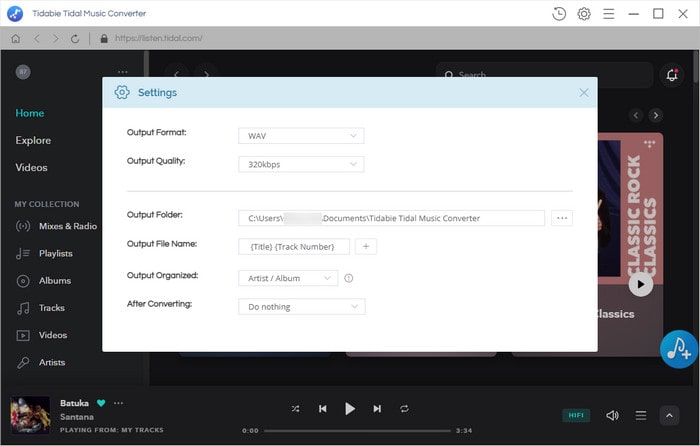
Task: Reload the Tidal page
Action: point(75,39)
